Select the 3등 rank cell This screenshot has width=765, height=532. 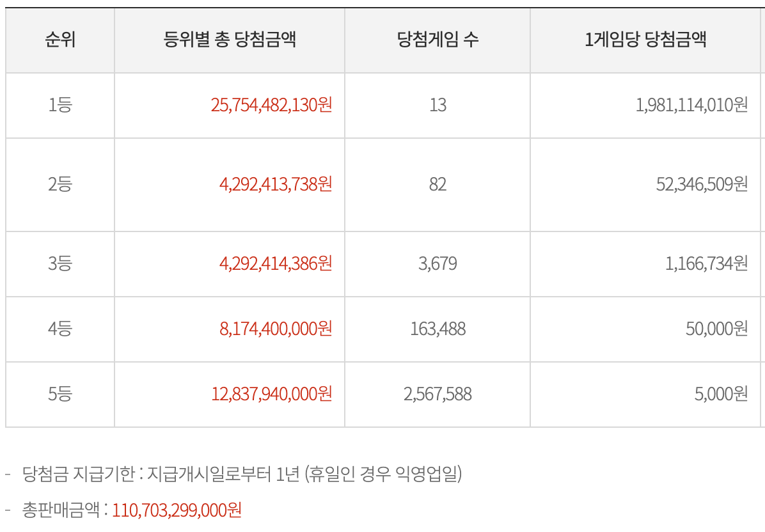tap(60, 263)
